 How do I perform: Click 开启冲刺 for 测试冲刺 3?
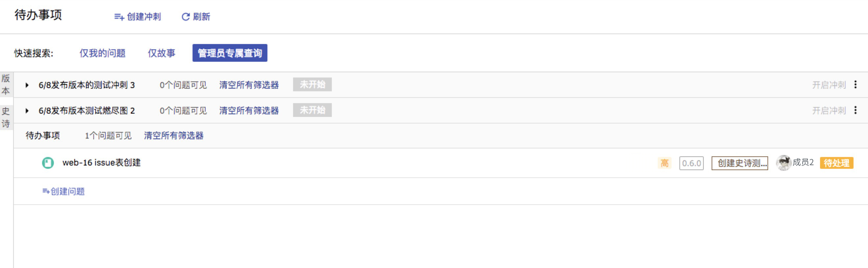(x=829, y=85)
